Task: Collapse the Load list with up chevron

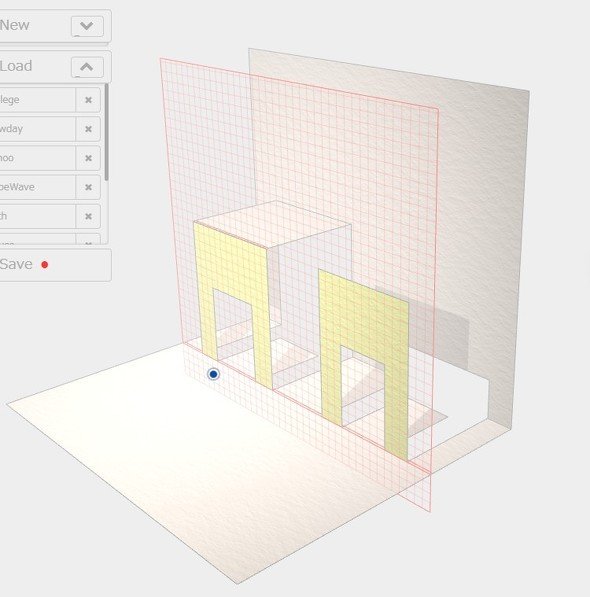Action: [x=87, y=67]
